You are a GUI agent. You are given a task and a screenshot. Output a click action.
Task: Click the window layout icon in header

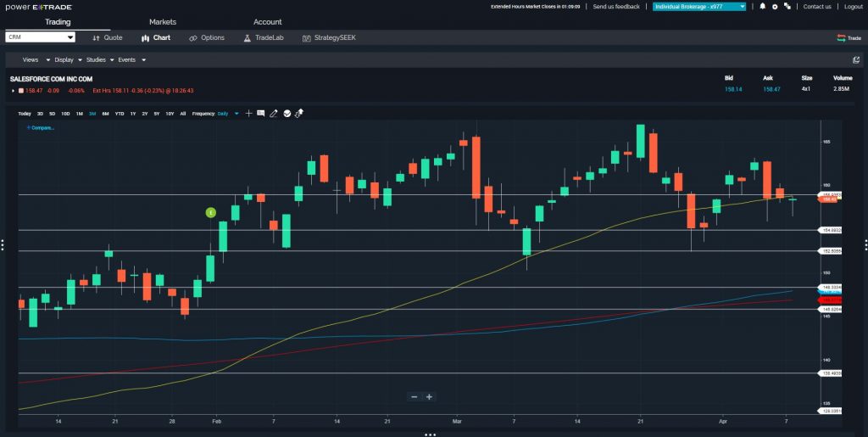click(x=787, y=7)
